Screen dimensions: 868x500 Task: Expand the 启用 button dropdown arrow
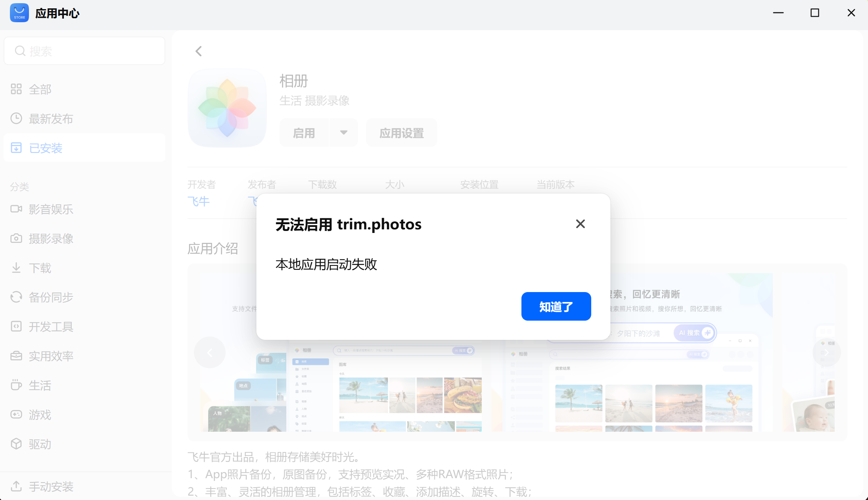(343, 133)
